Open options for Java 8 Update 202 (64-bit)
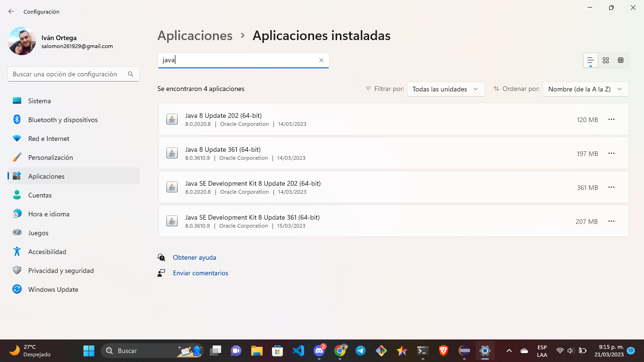The height and width of the screenshot is (362, 644). (611, 120)
